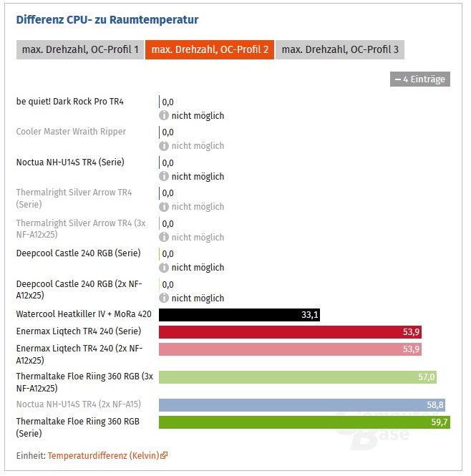This screenshot has width=471, height=476.
Task: Select the Noctua NH-U14S TR4 (2x NF-A15) label
Action: [x=79, y=404]
